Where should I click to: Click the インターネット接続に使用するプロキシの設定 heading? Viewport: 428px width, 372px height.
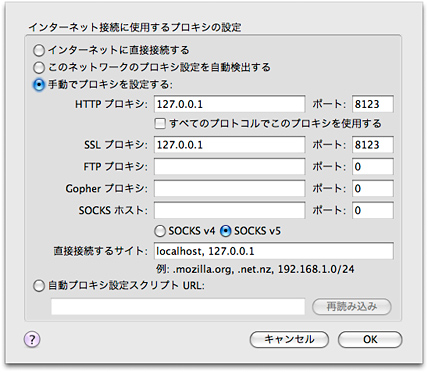click(135, 27)
